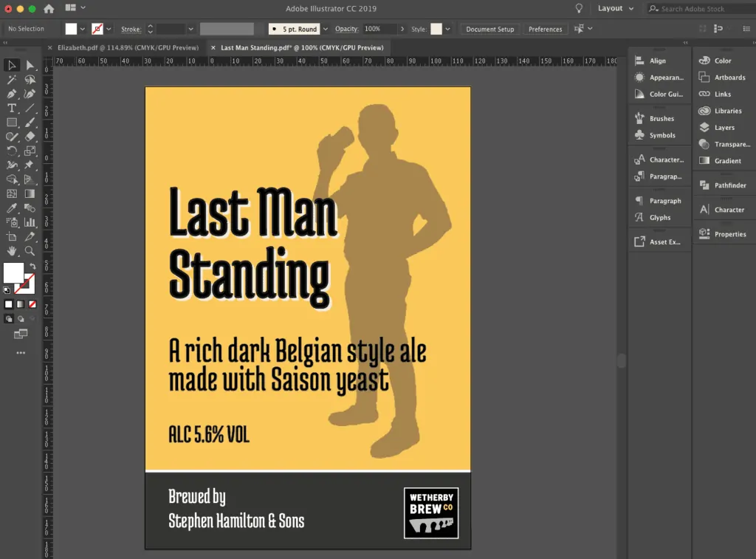Pick the Pen tool
Screen dimensions: 756x559
pyautogui.click(x=12, y=94)
